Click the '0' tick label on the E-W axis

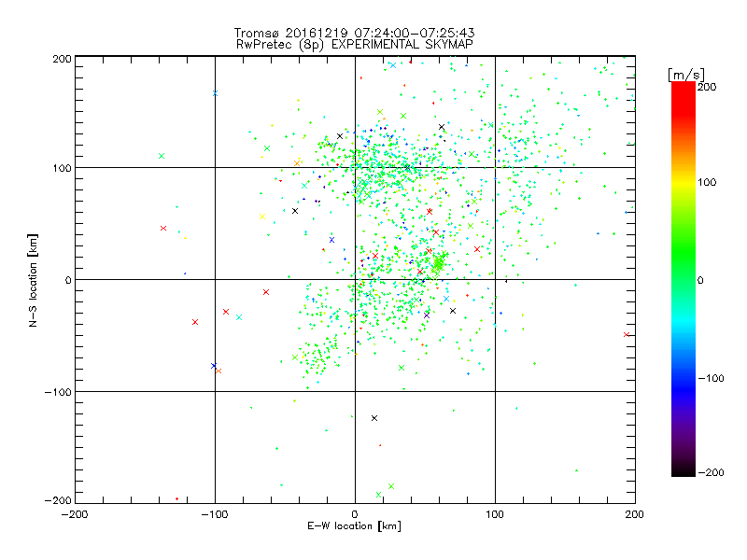(355, 514)
